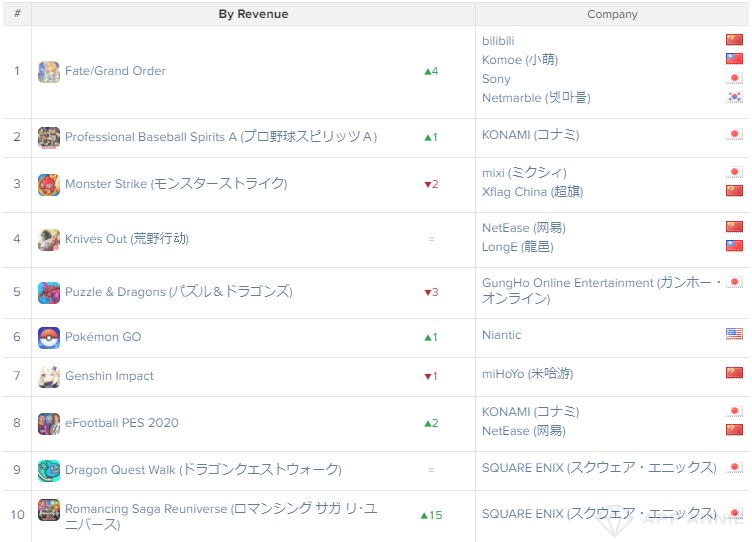Open the Xflag China company link
Image resolution: width=752 pixels, height=542 pixels.
(x=532, y=192)
